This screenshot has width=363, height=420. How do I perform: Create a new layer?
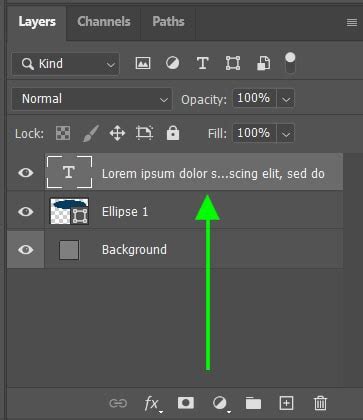286,403
